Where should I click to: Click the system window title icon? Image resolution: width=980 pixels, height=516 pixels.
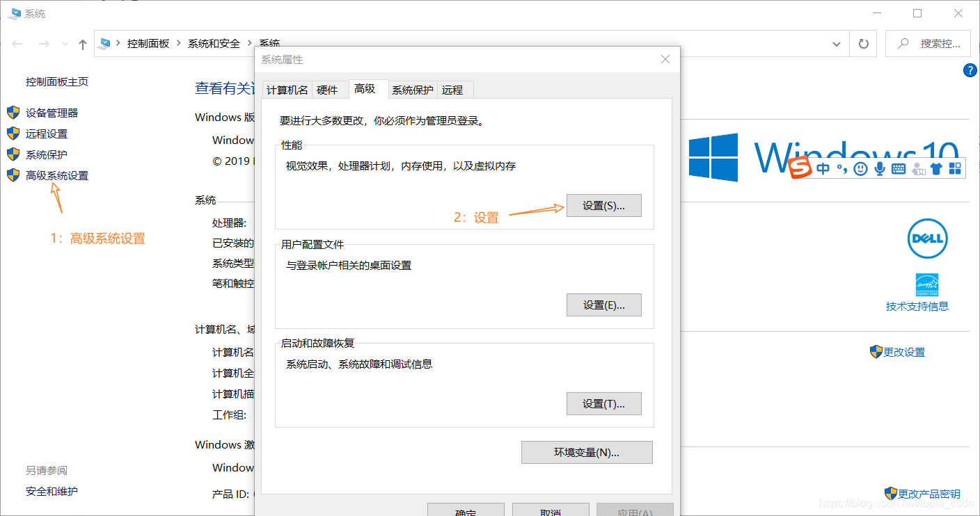(x=14, y=13)
